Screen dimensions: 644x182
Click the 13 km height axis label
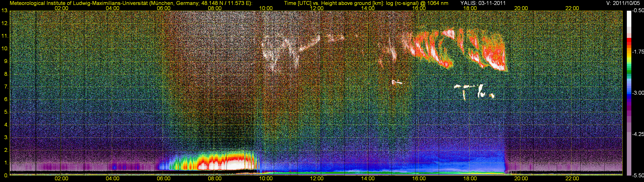(x=5, y=11)
